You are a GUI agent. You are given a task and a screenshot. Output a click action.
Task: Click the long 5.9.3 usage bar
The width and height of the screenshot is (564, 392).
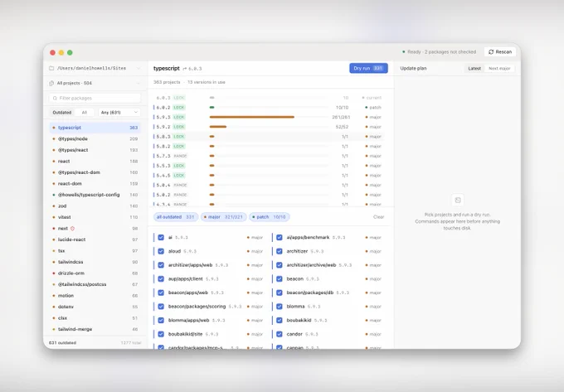[x=252, y=117]
